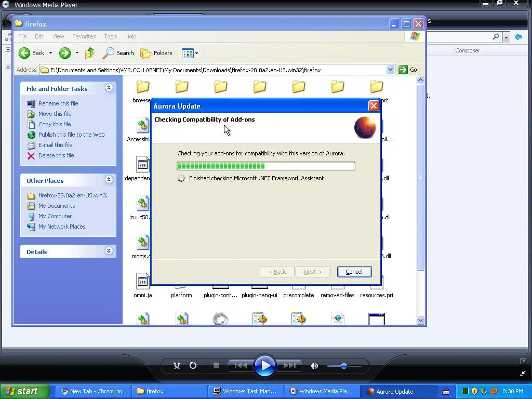The height and width of the screenshot is (399, 532).
Task: Collapse the File and Folder Tasks panel
Action: click(109, 88)
